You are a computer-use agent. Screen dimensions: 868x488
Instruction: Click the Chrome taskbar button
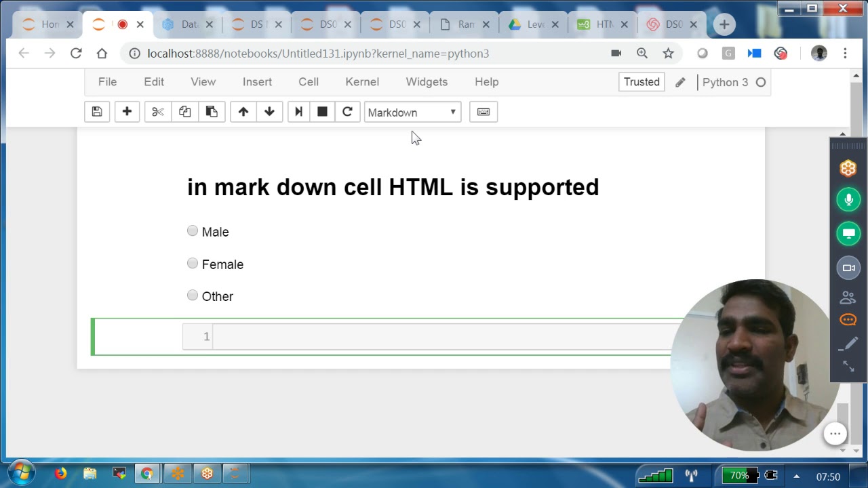coord(147,474)
